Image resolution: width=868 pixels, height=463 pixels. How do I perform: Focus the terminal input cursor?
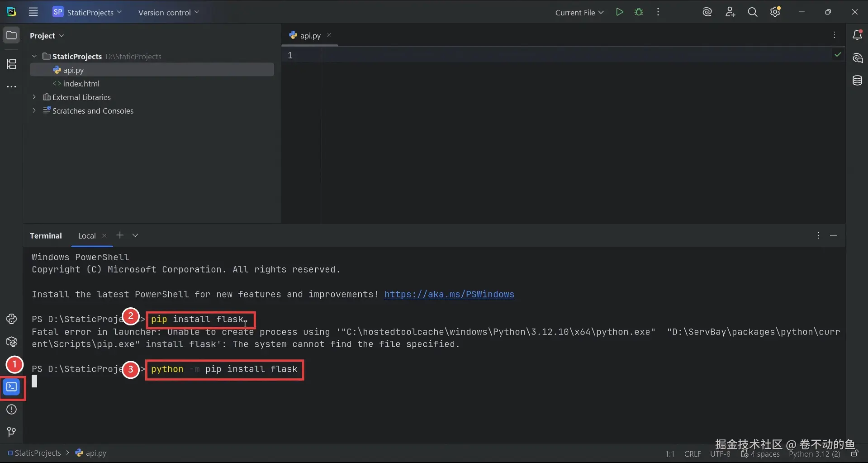(x=34, y=382)
